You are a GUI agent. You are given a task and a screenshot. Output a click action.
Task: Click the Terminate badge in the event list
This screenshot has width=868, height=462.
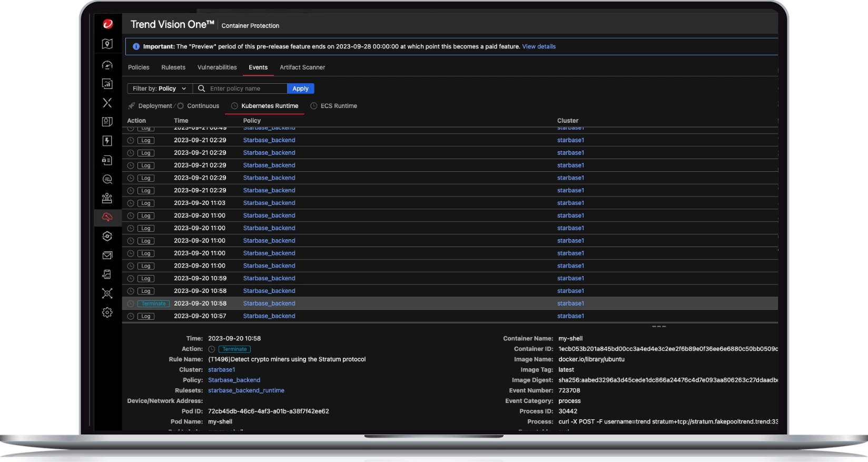click(x=153, y=303)
